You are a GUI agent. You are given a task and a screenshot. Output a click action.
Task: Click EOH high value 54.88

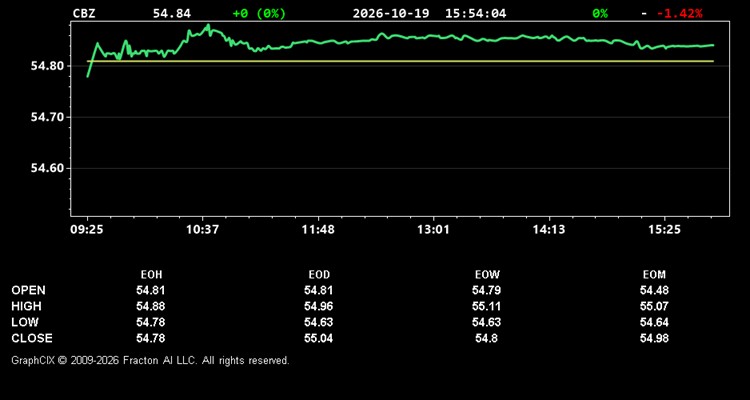pos(151,306)
